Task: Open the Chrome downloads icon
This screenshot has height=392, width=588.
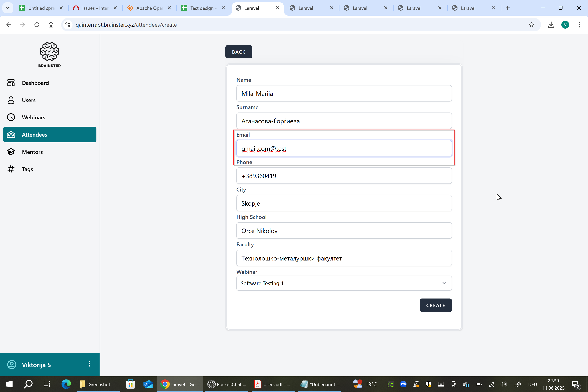Action: point(551,25)
